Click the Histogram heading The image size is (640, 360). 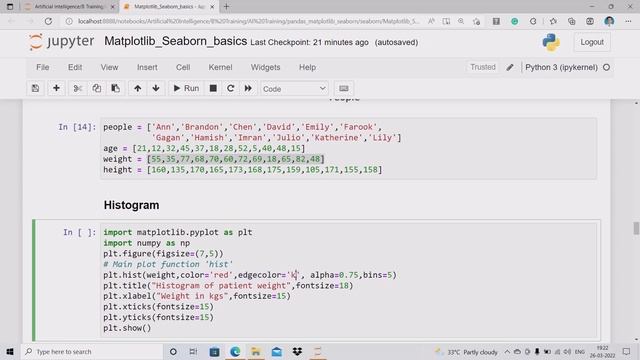pyautogui.click(x=131, y=205)
